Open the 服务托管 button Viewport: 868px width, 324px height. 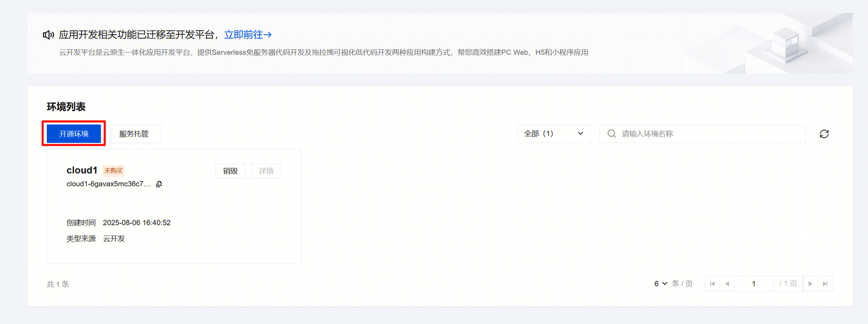(134, 134)
